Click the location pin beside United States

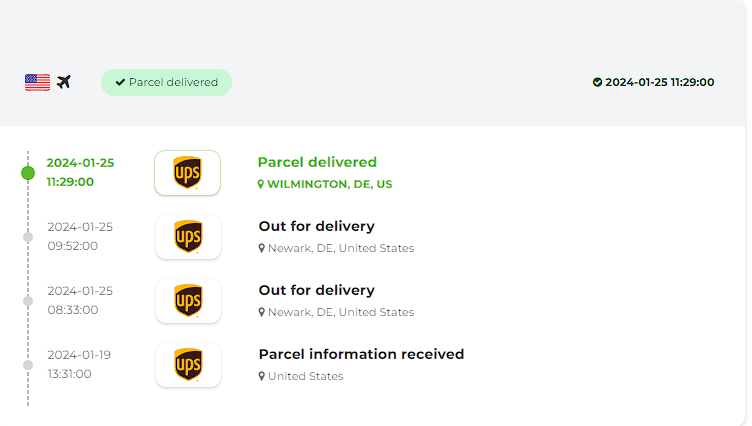(261, 376)
